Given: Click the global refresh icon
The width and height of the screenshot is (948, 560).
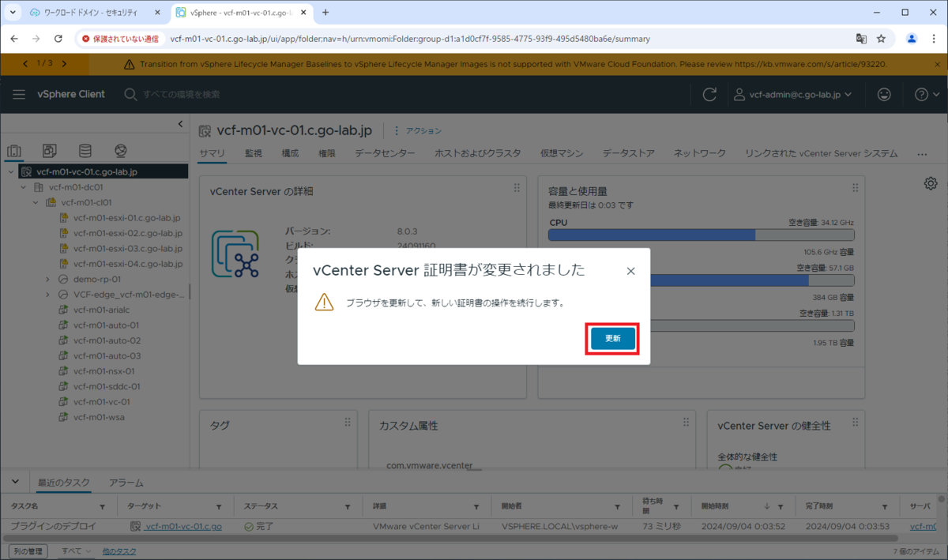Looking at the screenshot, I should point(709,95).
